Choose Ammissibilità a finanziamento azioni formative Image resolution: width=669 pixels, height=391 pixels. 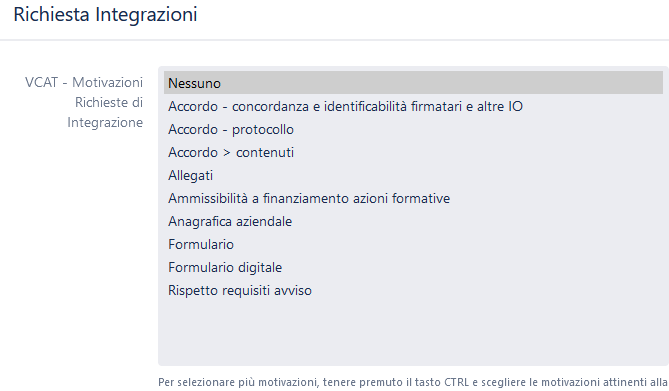pyautogui.click(x=413, y=198)
